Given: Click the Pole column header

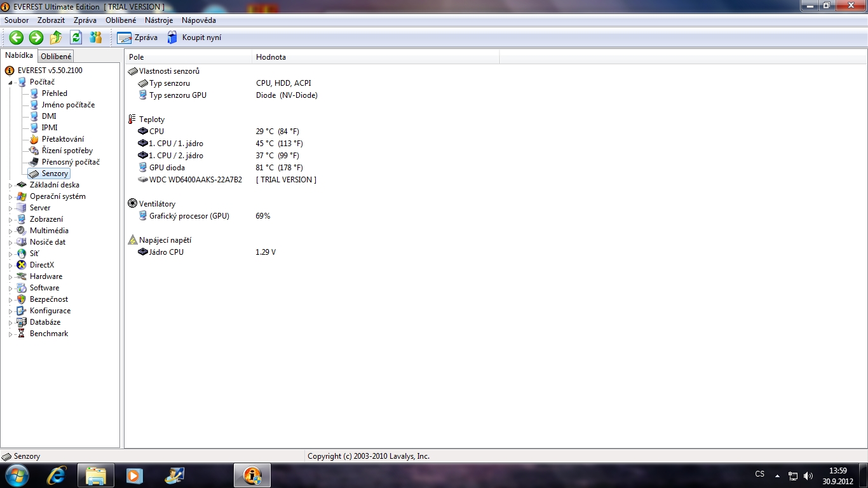Looking at the screenshot, I should point(188,57).
